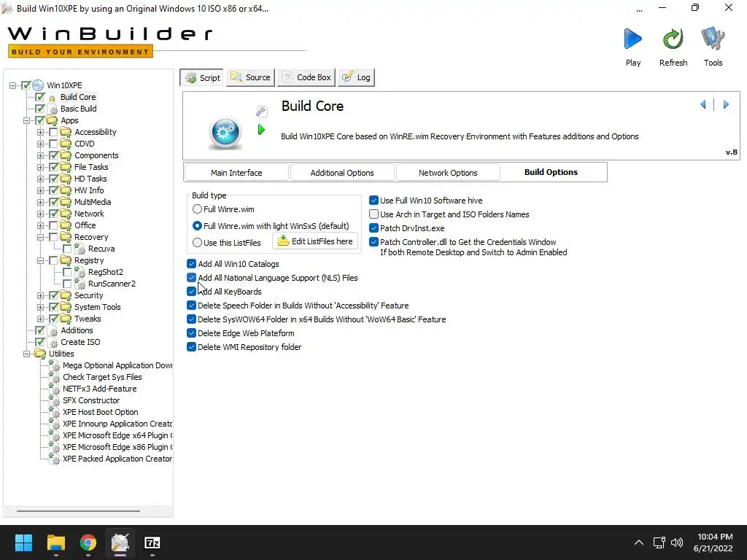747x560 pixels.
Task: Click the NETFx3 Add-Feature script icon
Action: coord(54,389)
